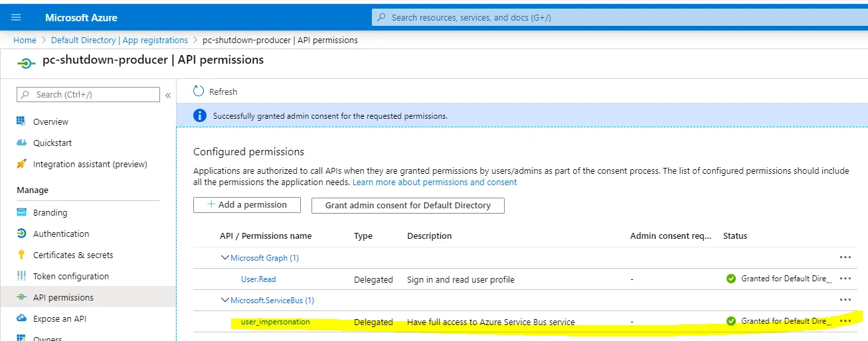Open Expose an API page
Viewport: 868px width, 341px height.
tap(60, 319)
